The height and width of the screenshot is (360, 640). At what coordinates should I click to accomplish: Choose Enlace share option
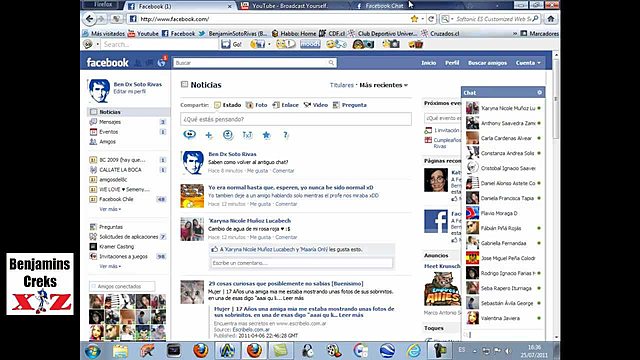285,105
